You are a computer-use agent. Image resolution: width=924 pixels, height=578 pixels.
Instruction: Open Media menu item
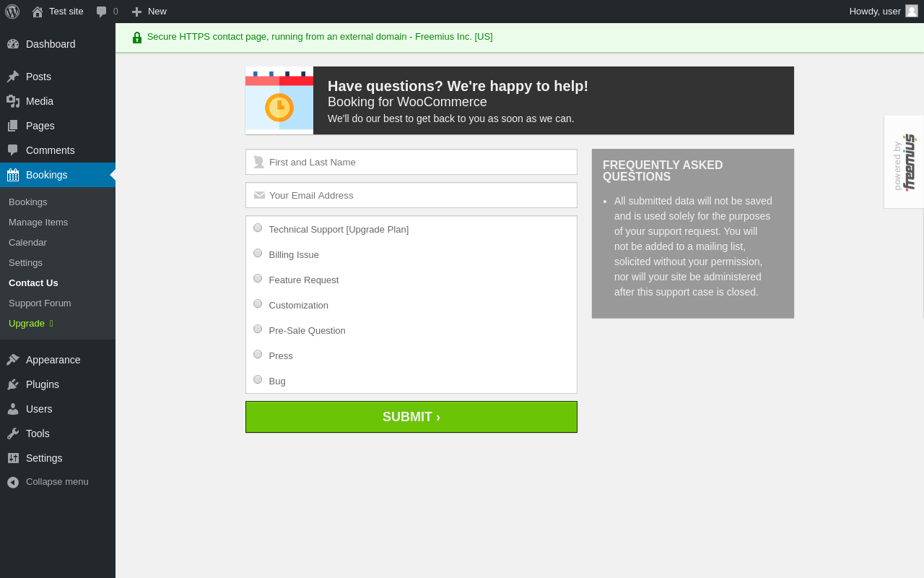point(58,101)
